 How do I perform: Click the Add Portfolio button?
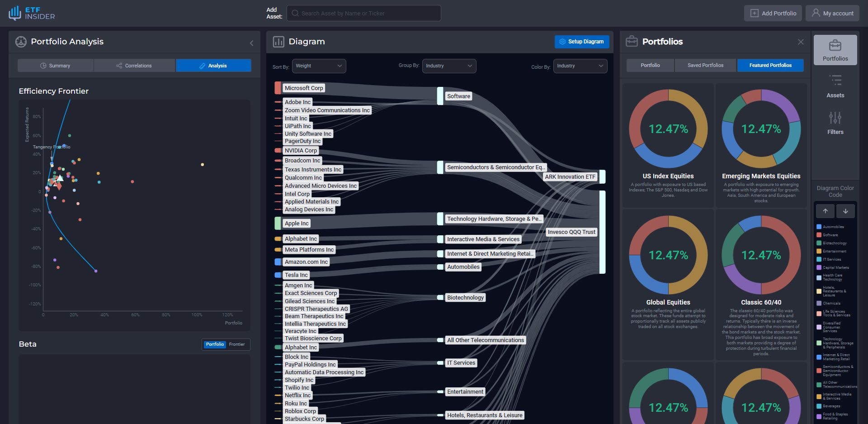tap(773, 13)
